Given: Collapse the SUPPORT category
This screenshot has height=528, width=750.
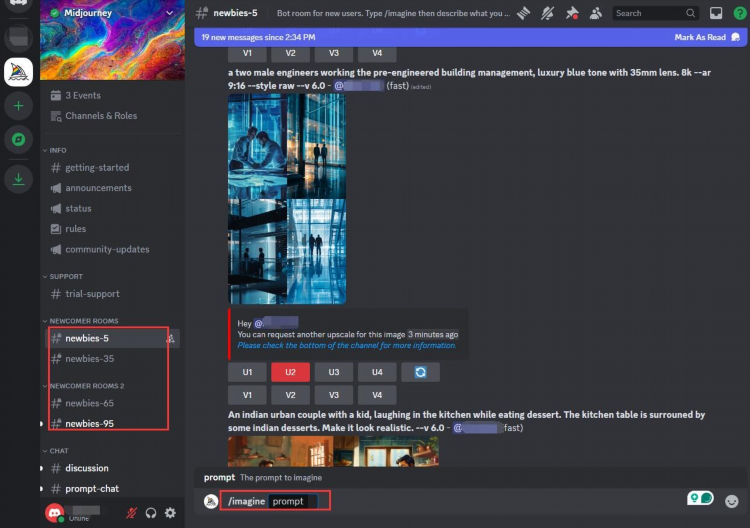Looking at the screenshot, I should [63, 276].
